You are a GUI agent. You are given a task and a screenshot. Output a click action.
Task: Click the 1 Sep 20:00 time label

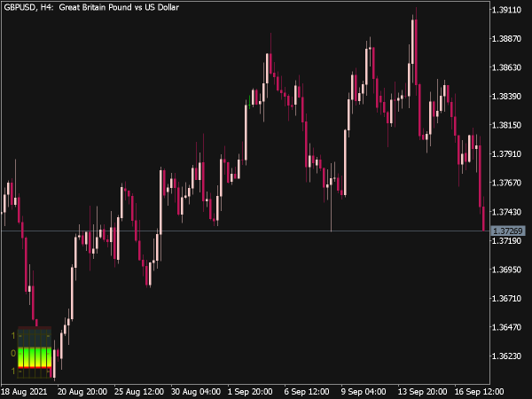pyautogui.click(x=250, y=392)
